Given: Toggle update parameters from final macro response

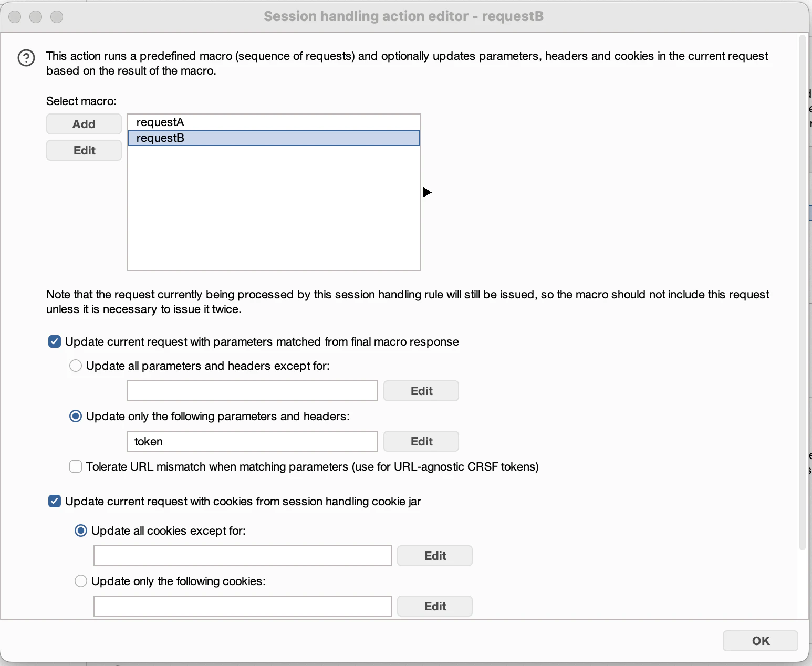Looking at the screenshot, I should click(55, 342).
